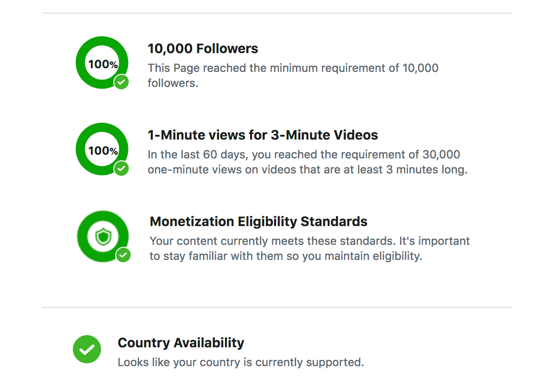Viewport: 549px width, 392px height.
Task: Click the checkmark badge on 1-Minute views ring
Action: pos(121,168)
